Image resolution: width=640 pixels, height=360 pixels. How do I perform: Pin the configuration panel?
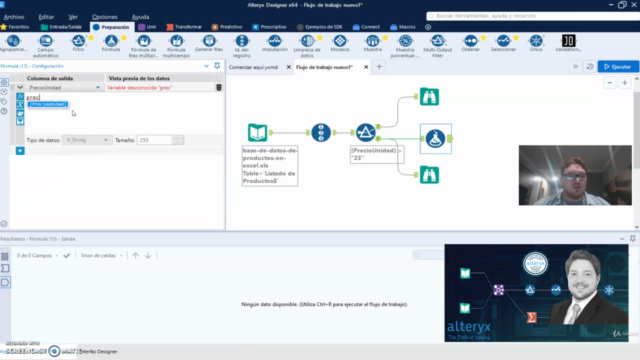[x=217, y=66]
